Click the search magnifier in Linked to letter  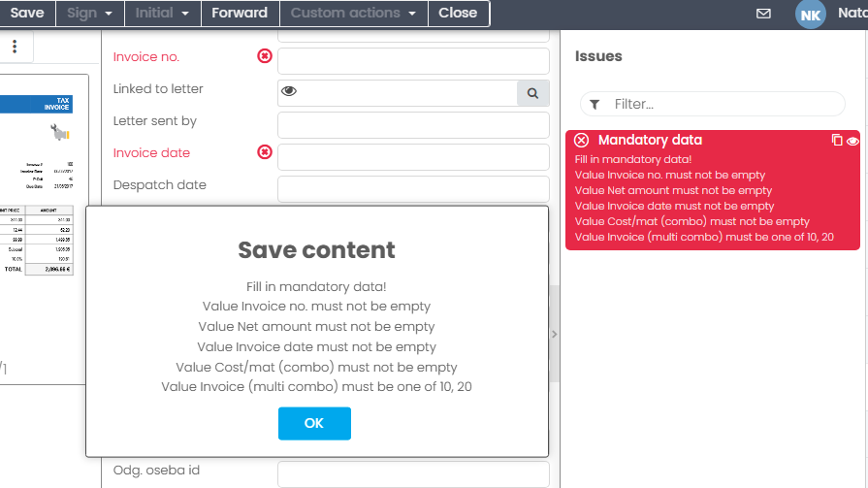click(x=532, y=92)
